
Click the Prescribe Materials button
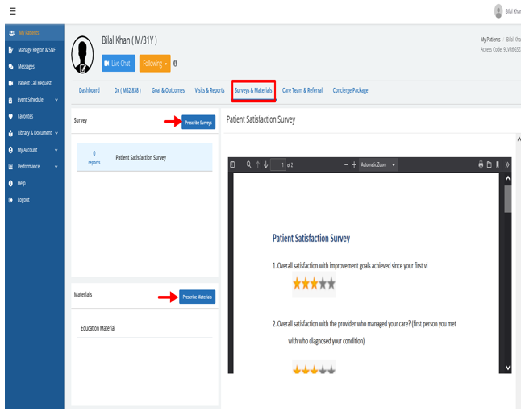197,297
